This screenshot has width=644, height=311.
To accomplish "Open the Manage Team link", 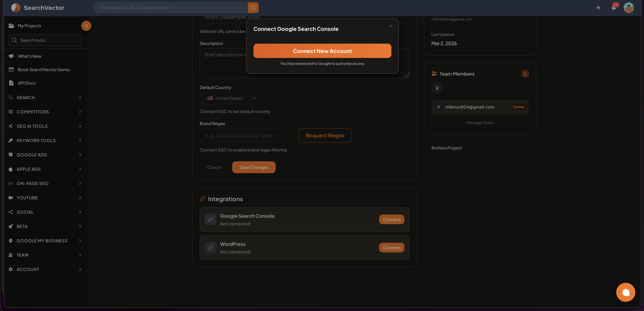I will pyautogui.click(x=480, y=123).
